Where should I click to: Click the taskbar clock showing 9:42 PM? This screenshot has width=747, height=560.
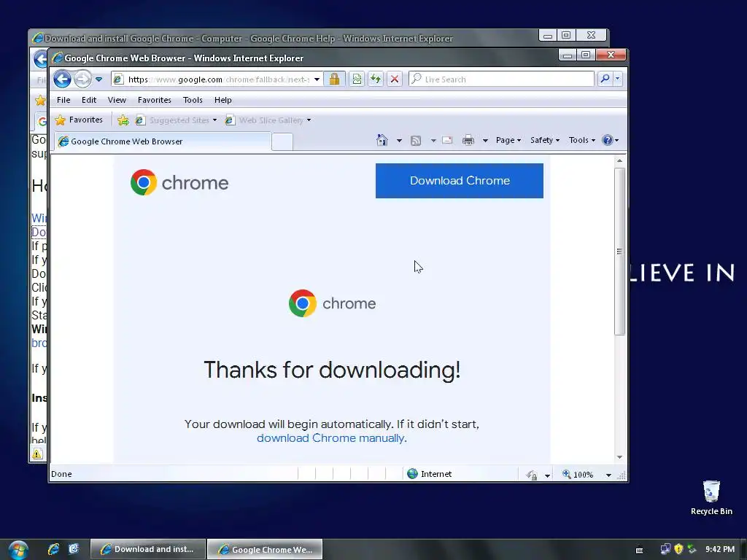(719, 550)
